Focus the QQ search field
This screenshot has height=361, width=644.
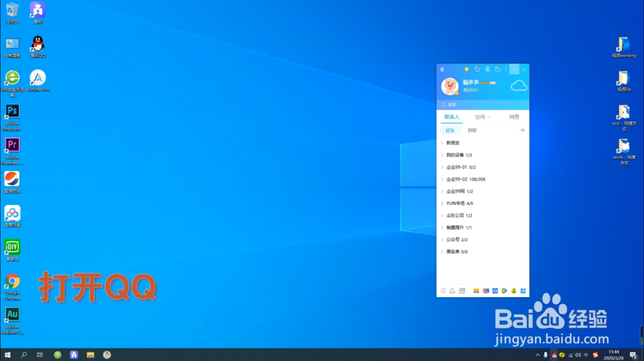pos(483,105)
